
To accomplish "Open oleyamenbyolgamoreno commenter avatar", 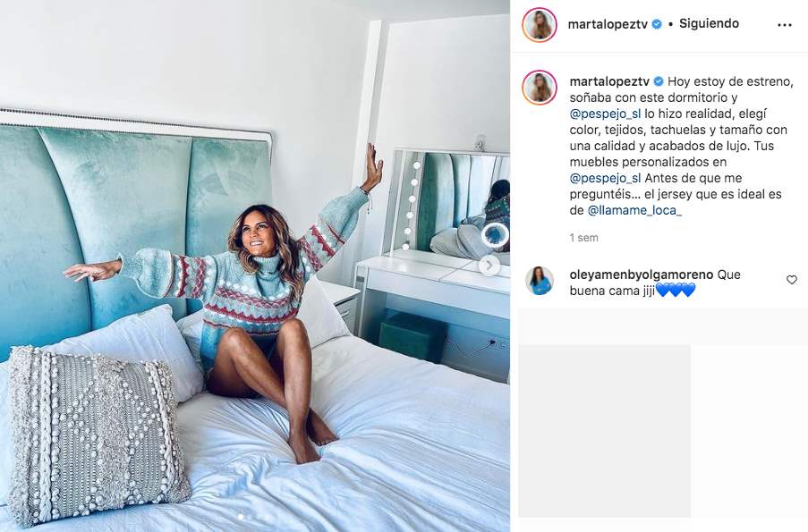I will coord(540,281).
